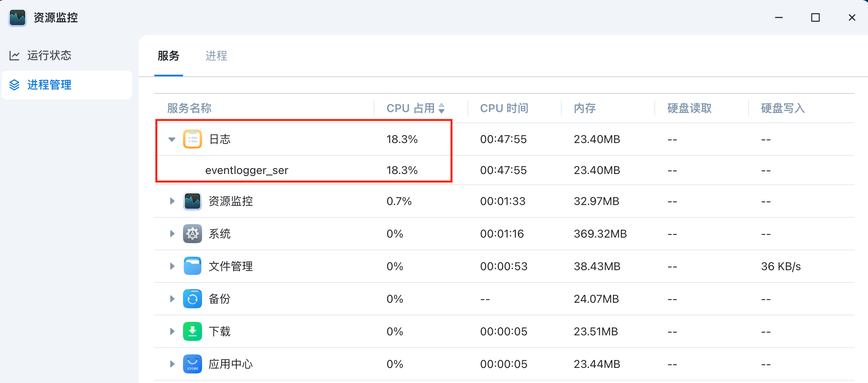This screenshot has width=868, height=383.
Task: Click the 00:01:33 CPU time value
Action: click(503, 201)
